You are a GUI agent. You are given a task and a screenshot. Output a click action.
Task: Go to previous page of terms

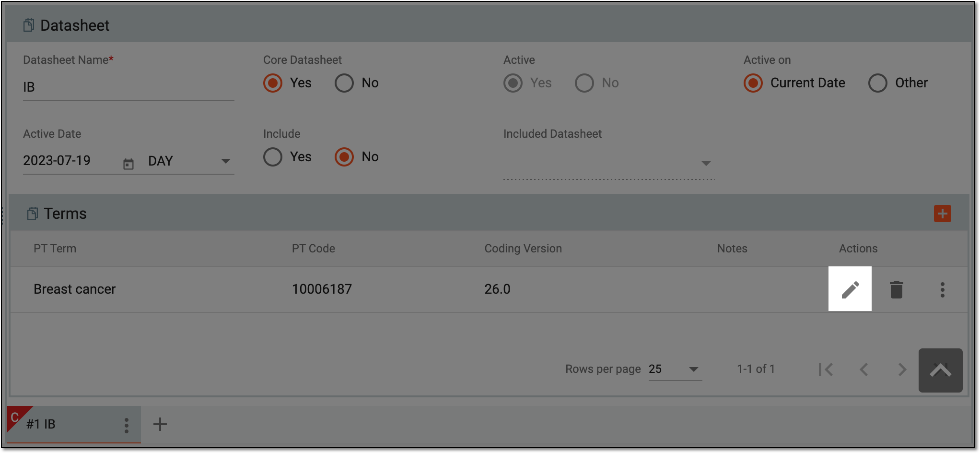click(x=864, y=369)
